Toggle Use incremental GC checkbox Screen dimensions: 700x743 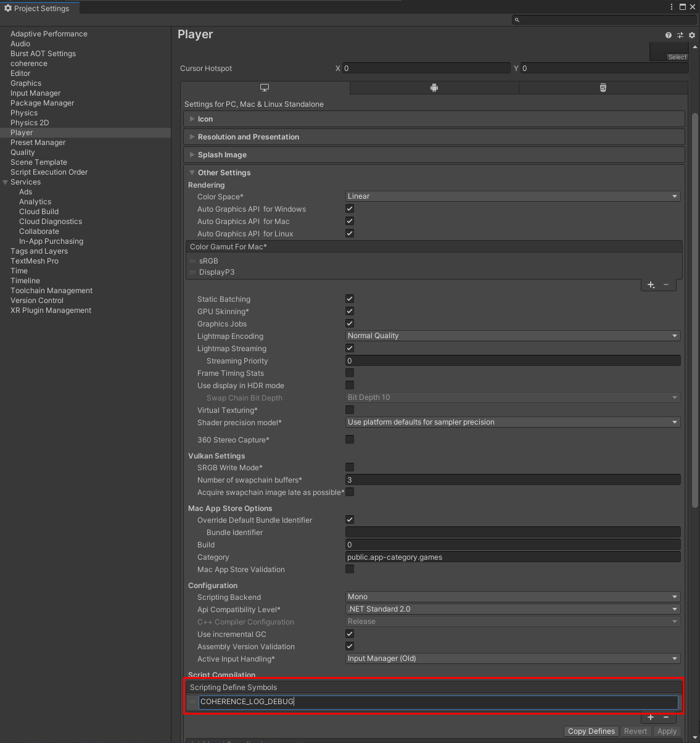(x=350, y=634)
